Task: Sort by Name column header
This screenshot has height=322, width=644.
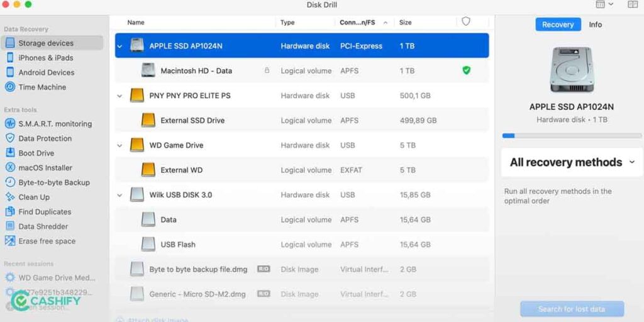Action: tap(136, 23)
